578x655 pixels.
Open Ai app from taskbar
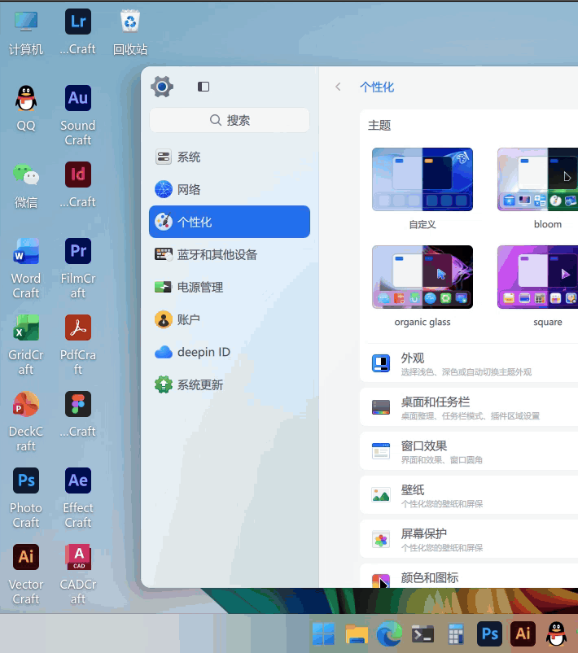523,634
